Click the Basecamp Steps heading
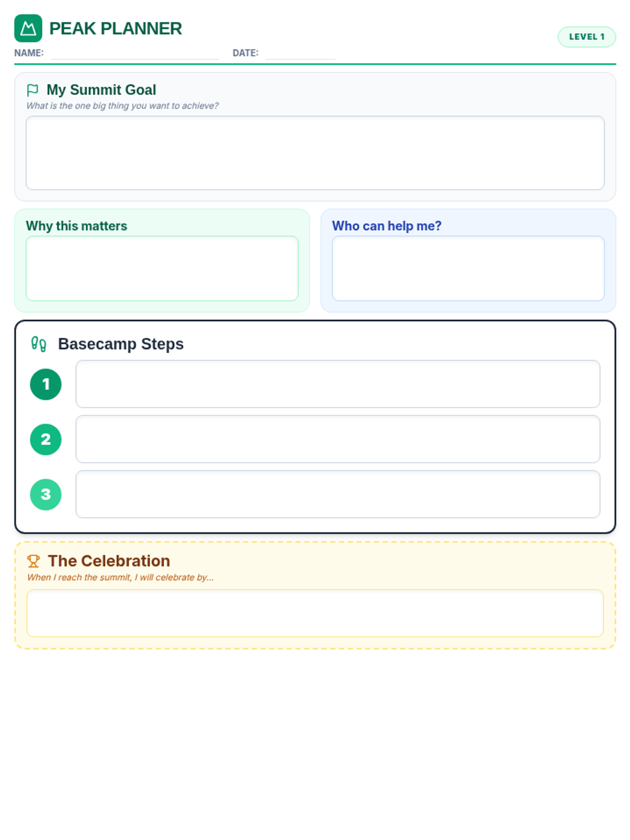630x840 pixels. point(121,344)
